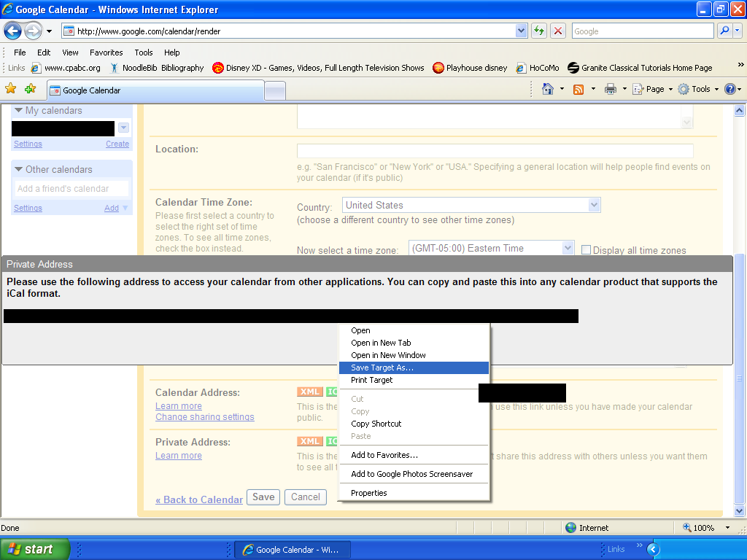Click the Location text field
This screenshot has width=747, height=560.
[x=495, y=150]
